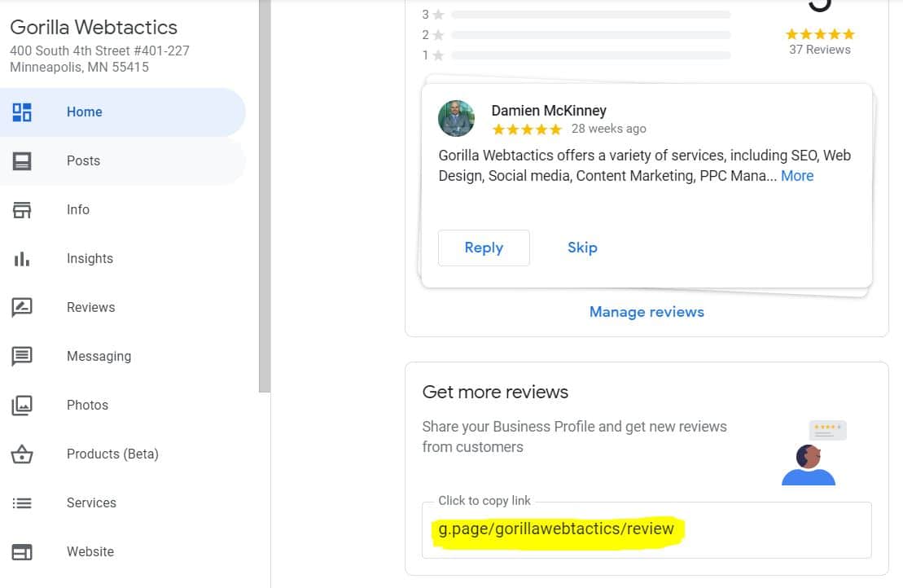Viewport: 903px width, 588px height.
Task: Click the Home dashboard icon
Action: (x=22, y=112)
